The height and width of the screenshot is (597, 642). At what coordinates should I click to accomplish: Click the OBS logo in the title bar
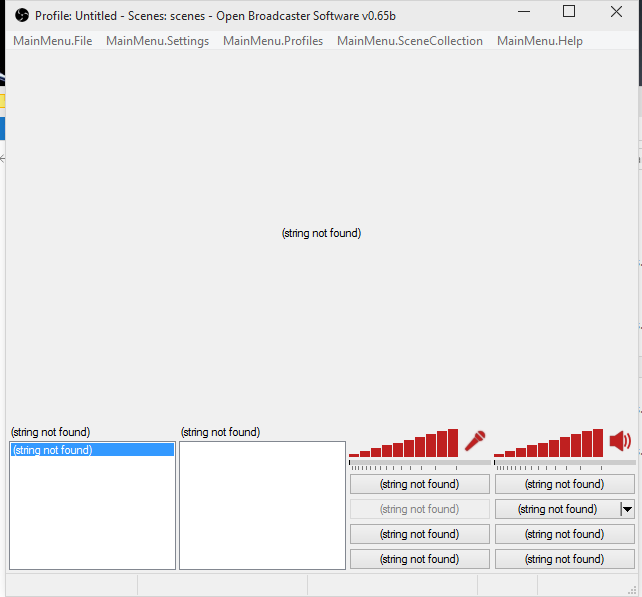coord(22,16)
